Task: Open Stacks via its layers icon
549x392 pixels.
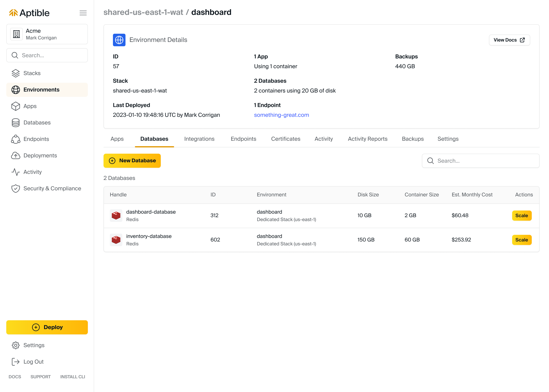Action: tap(15, 73)
